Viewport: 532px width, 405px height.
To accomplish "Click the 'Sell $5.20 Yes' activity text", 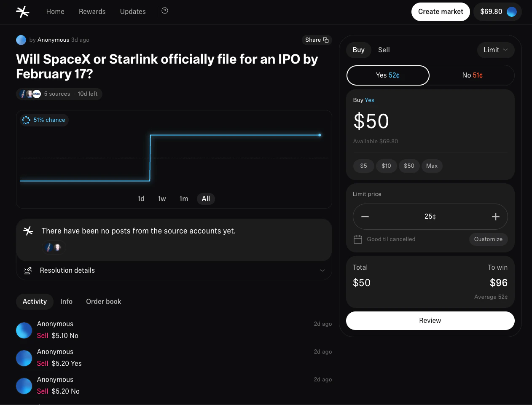I will [x=59, y=364].
